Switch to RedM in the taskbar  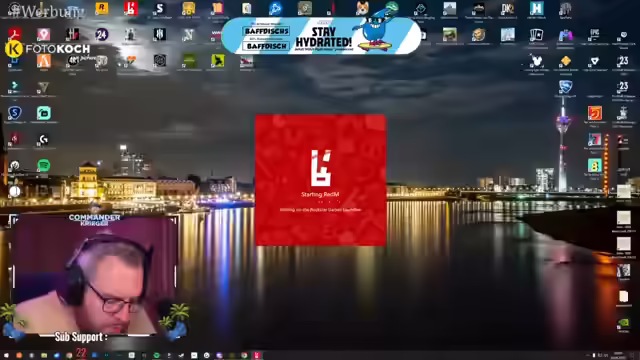coord(257,356)
